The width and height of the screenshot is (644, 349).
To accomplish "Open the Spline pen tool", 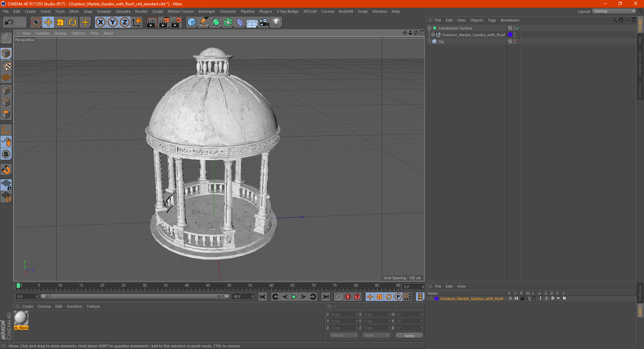I will click(x=204, y=22).
